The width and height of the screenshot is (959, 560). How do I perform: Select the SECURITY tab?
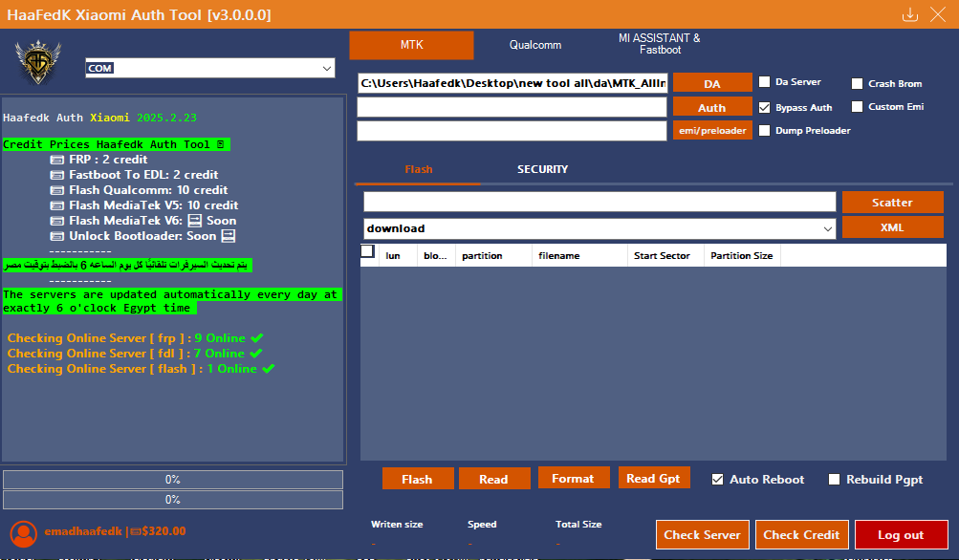(543, 169)
